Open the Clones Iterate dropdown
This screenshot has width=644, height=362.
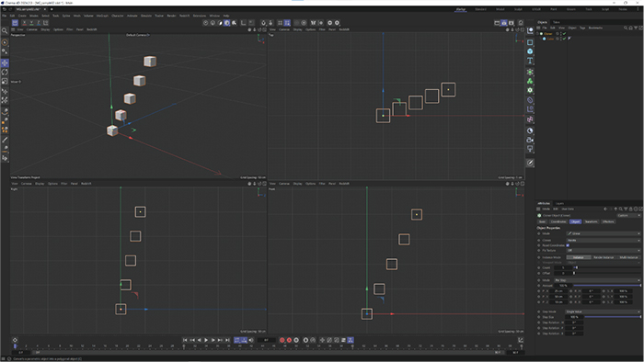click(604, 240)
